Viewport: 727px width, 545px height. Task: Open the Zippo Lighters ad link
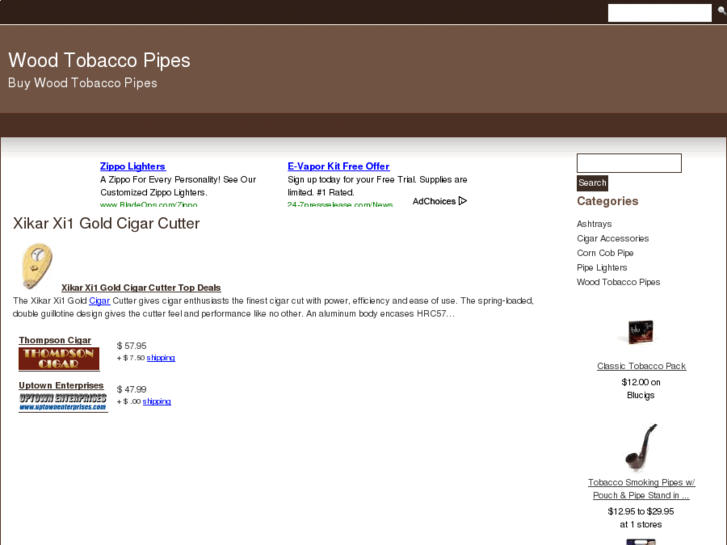pyautogui.click(x=133, y=166)
